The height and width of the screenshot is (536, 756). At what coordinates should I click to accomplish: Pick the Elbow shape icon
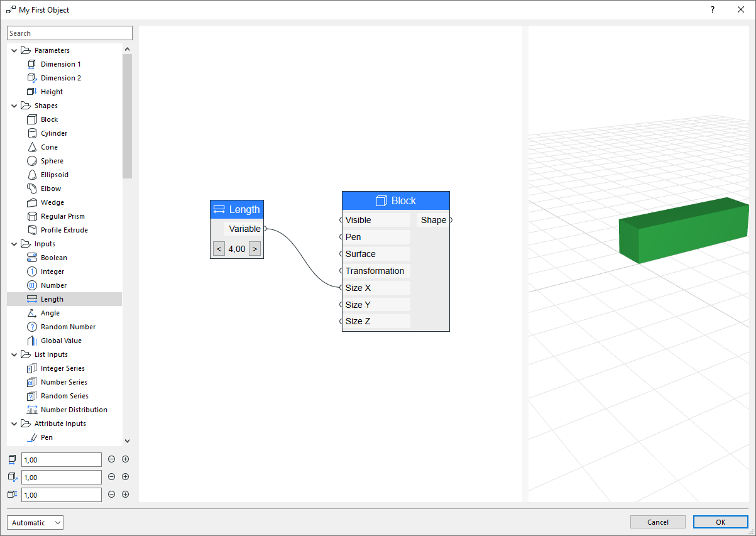click(x=32, y=189)
